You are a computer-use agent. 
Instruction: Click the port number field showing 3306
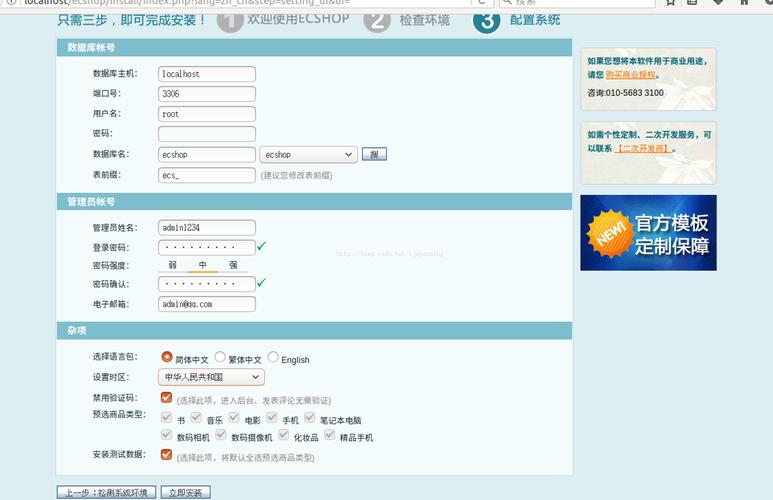[207, 94]
